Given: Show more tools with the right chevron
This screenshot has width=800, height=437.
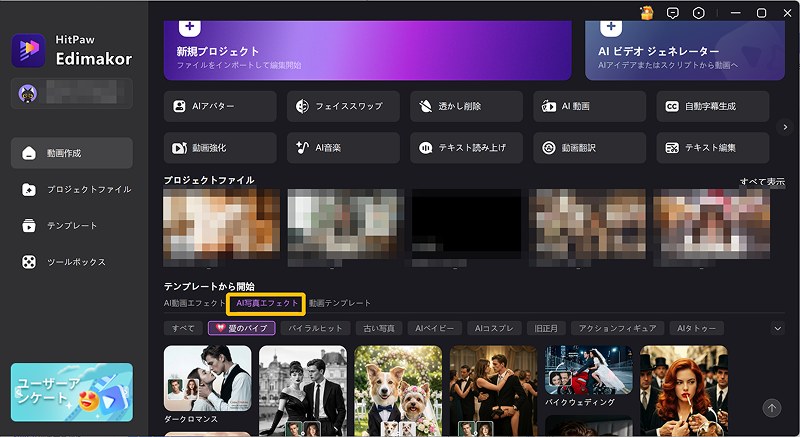Looking at the screenshot, I should (x=785, y=127).
